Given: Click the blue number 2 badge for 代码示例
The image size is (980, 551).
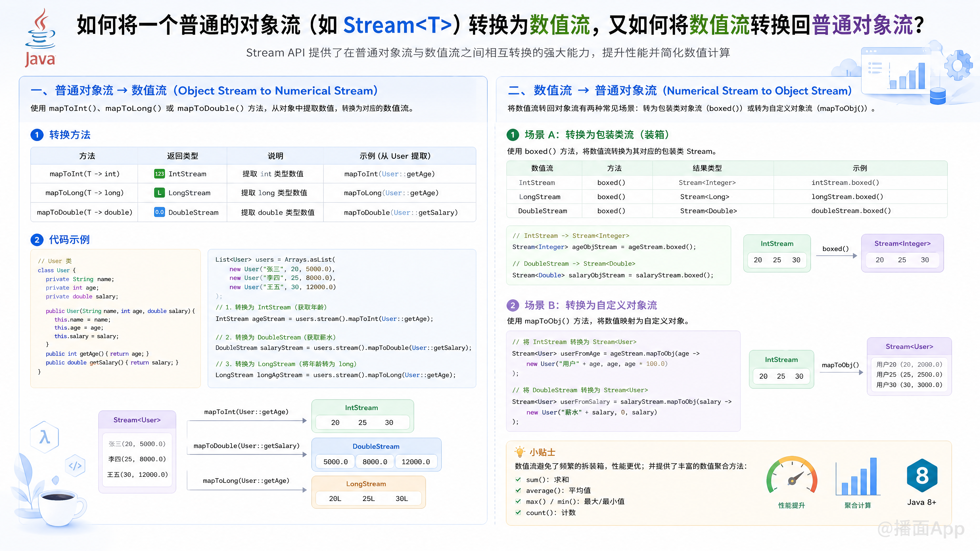Looking at the screenshot, I should (37, 240).
